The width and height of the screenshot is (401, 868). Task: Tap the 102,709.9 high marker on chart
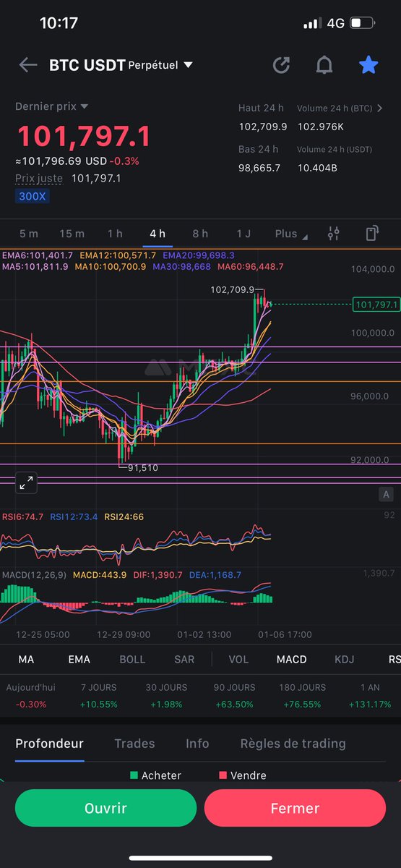tap(232, 289)
